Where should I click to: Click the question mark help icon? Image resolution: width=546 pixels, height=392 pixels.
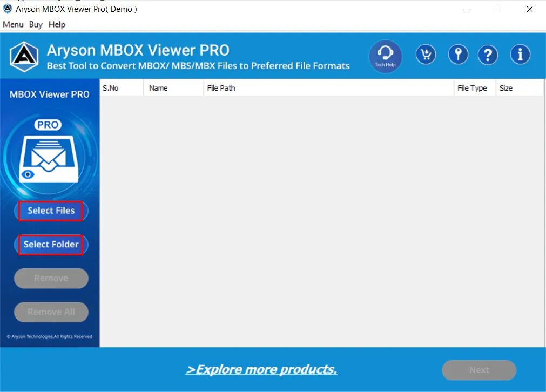click(x=488, y=55)
